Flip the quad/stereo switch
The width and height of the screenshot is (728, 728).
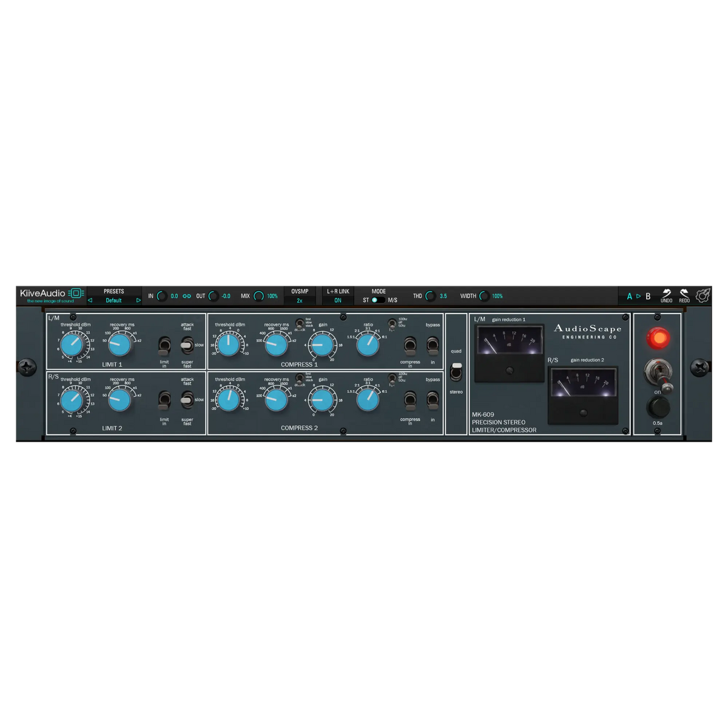pos(457,371)
